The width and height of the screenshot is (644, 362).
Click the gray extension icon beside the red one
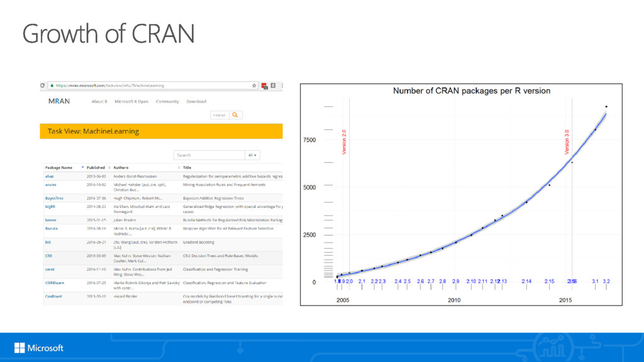coord(273,85)
